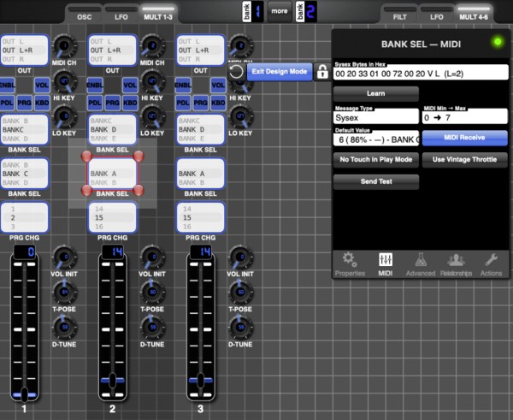The height and width of the screenshot is (420, 513).
Task: Click Exit Design Mode button
Action: point(280,72)
